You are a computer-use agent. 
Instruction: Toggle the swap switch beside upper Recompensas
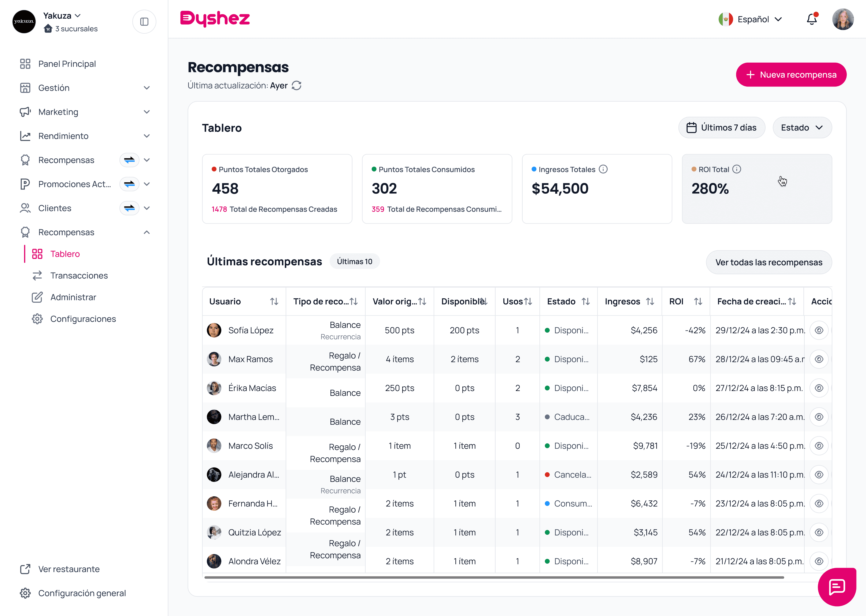(129, 160)
